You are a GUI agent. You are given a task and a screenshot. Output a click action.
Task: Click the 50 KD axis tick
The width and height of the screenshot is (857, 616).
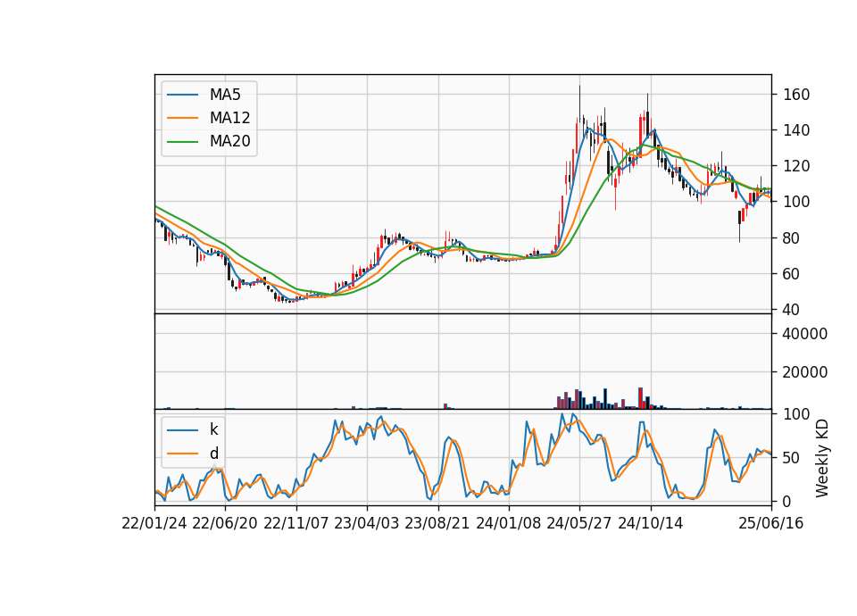click(792, 458)
